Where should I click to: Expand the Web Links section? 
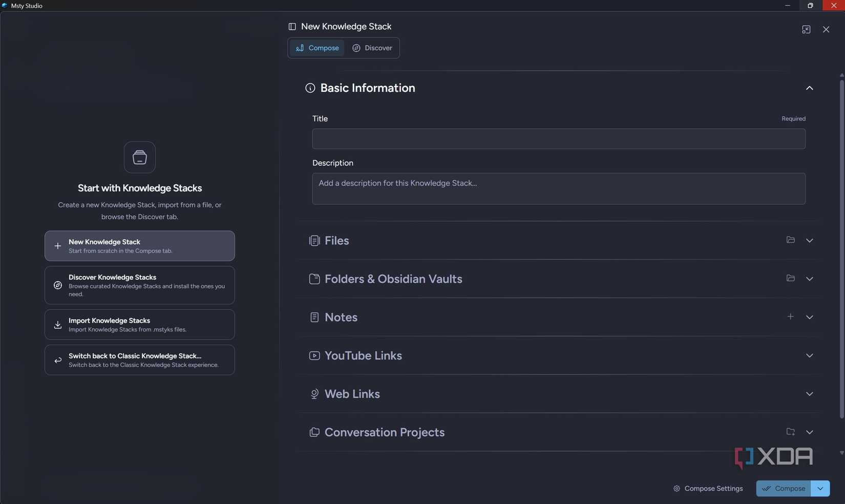[x=809, y=394]
